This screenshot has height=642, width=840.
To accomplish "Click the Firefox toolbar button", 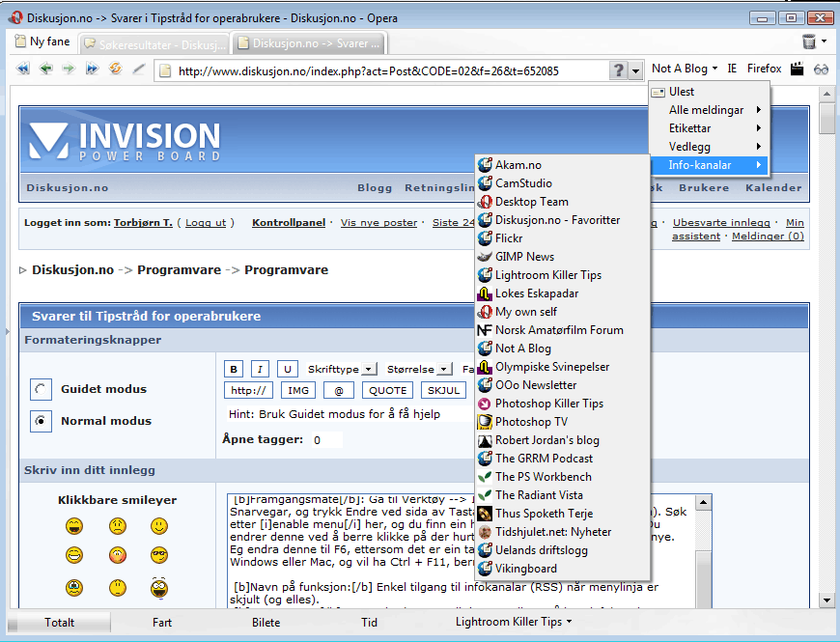I will click(x=765, y=69).
